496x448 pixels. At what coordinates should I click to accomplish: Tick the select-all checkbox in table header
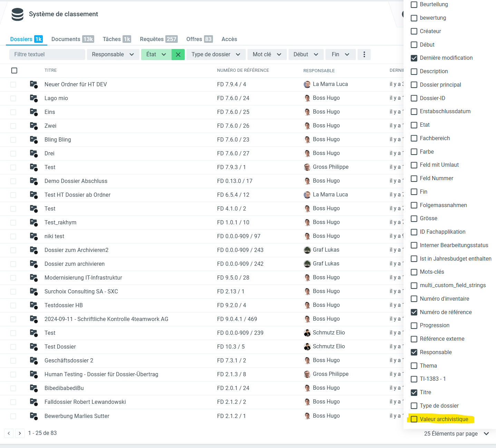14,70
